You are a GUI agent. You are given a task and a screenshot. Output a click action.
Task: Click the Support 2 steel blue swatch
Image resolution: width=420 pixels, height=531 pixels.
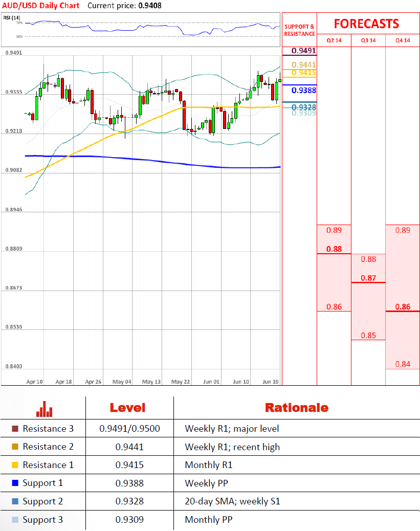(15, 501)
